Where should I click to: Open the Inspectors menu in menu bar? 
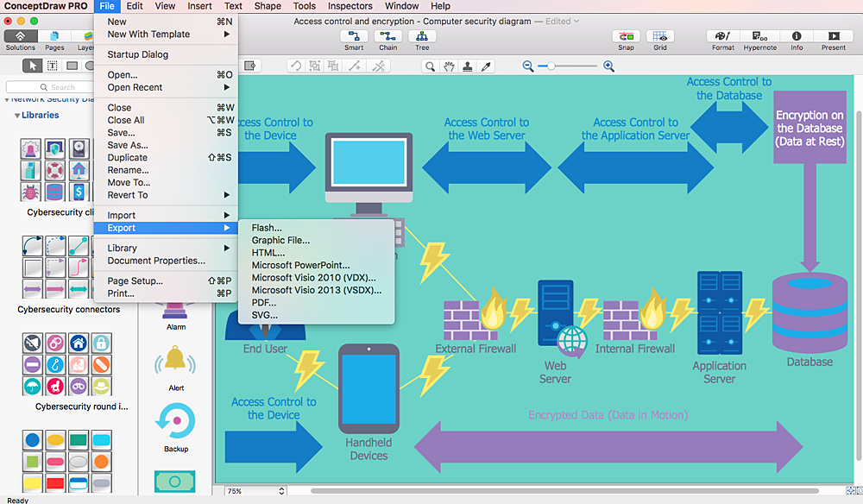point(350,6)
